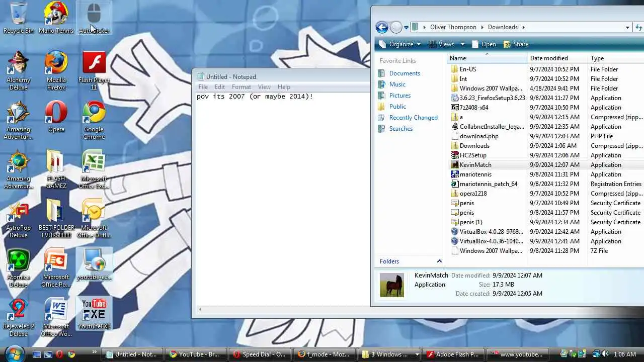Select the Opera desktop shortcut

pos(56,117)
